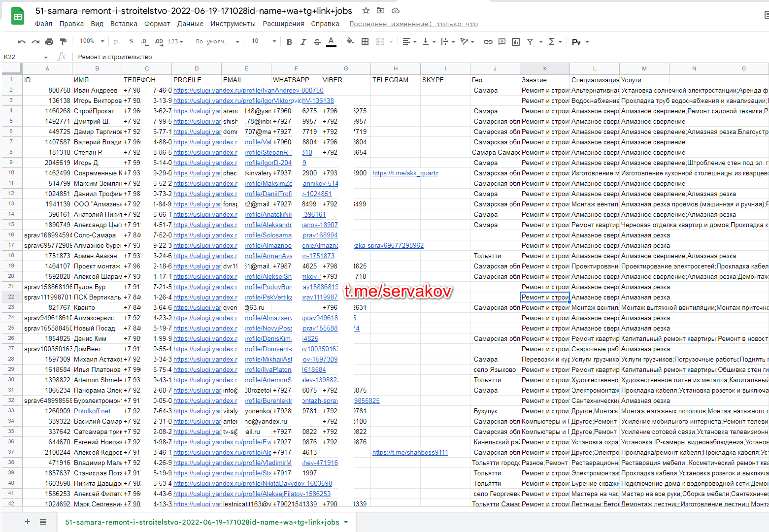Click the document title to rename
Image resolution: width=769 pixels, height=532 pixels.
click(x=194, y=11)
